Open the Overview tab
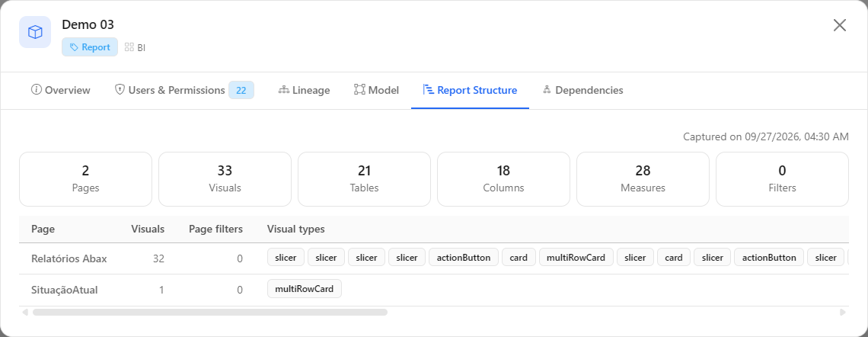This screenshot has width=868, height=337. [x=61, y=90]
